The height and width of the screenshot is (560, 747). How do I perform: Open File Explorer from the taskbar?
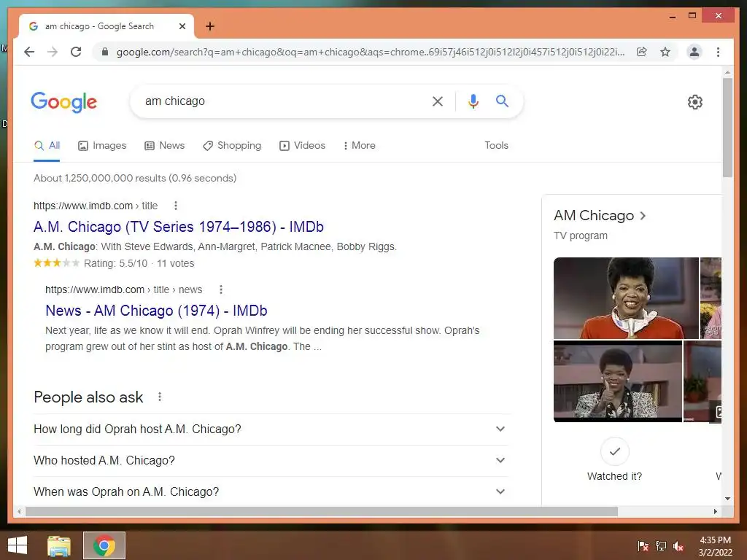point(59,545)
